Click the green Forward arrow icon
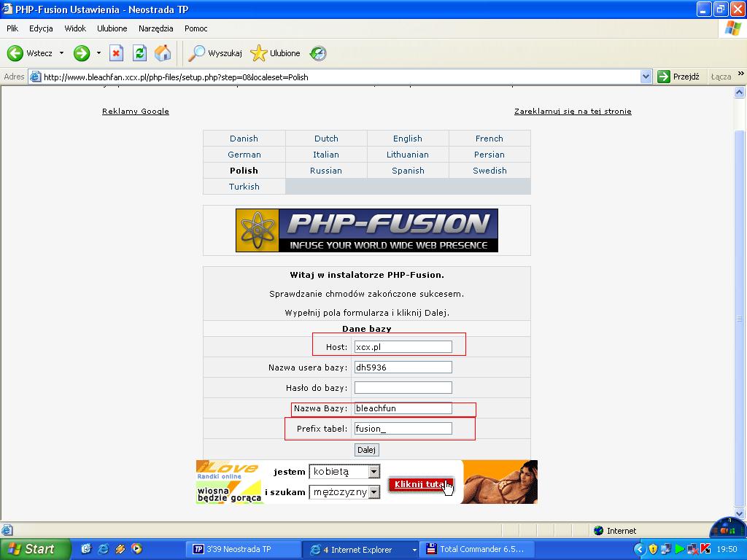This screenshot has height=560, width=747. [x=82, y=53]
